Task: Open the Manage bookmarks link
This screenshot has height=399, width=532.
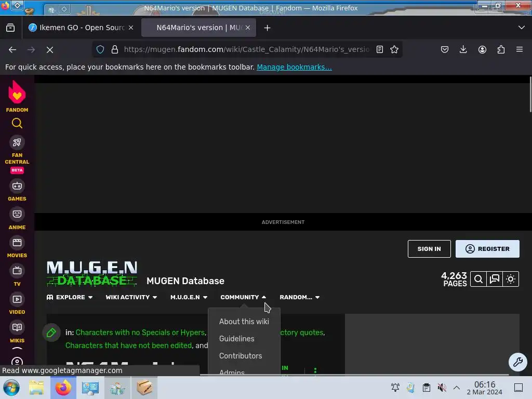Action: tap(294, 67)
